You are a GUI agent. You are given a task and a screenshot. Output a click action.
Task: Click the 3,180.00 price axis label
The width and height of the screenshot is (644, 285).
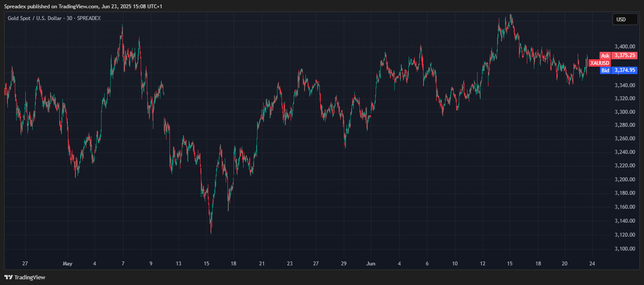pos(624,193)
